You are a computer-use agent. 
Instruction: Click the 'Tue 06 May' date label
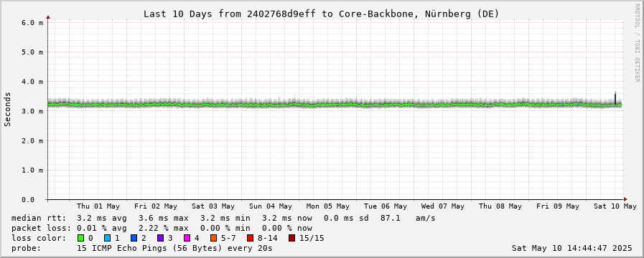[386, 206]
